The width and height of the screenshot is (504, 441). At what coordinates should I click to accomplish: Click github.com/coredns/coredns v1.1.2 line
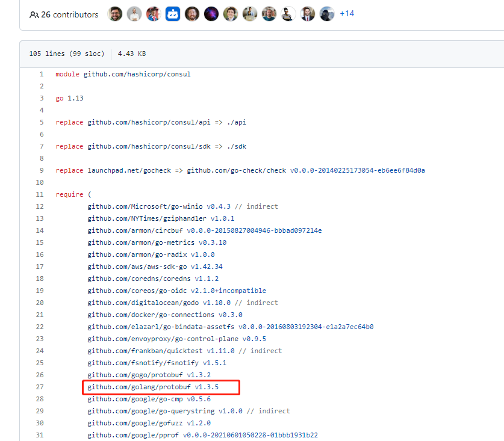tap(153, 279)
